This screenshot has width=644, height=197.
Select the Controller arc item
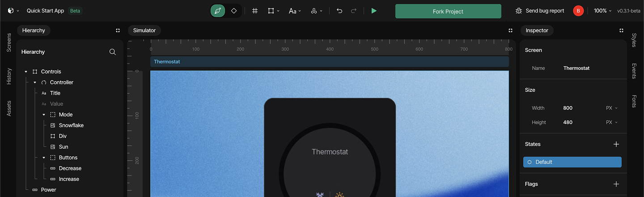pyautogui.click(x=62, y=82)
